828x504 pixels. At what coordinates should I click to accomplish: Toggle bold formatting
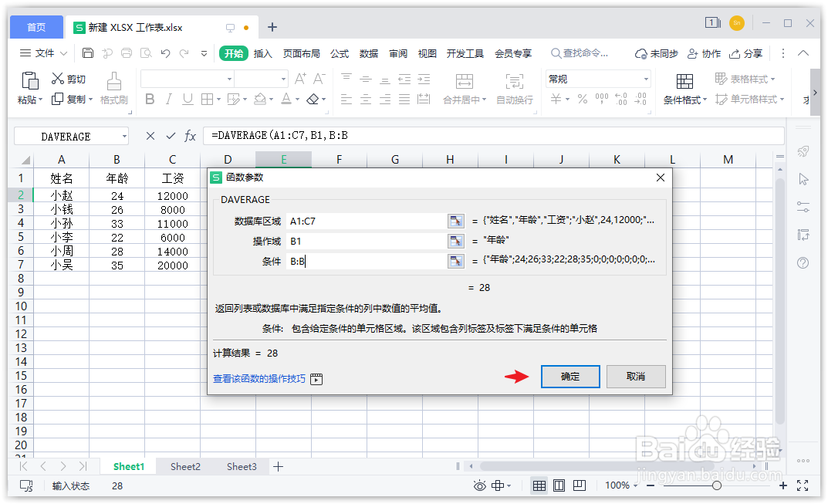pyautogui.click(x=150, y=99)
